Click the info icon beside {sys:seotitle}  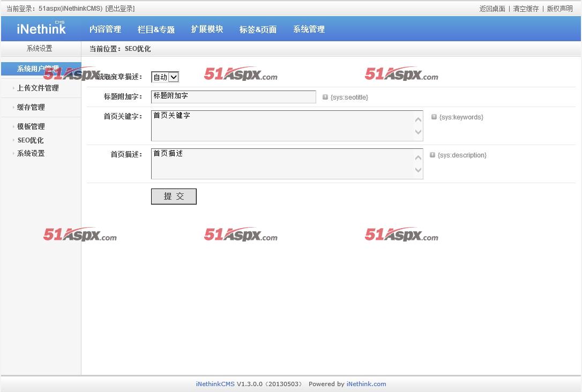(x=325, y=97)
